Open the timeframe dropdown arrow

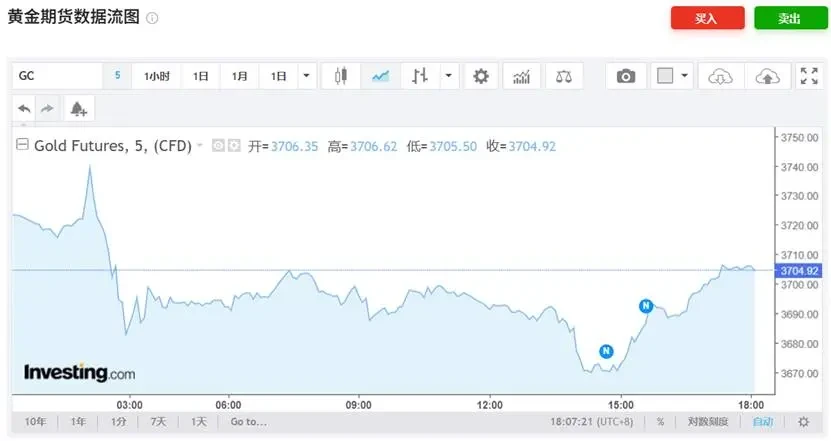(x=306, y=76)
